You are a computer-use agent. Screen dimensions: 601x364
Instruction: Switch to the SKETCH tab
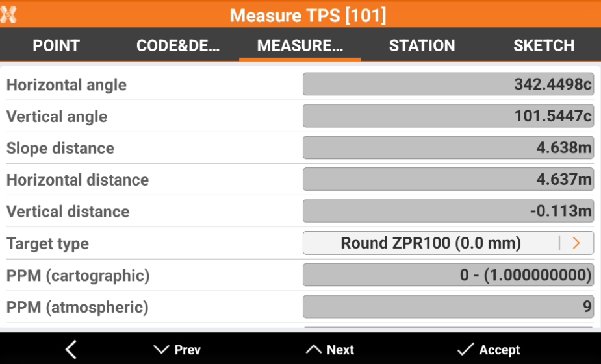pyautogui.click(x=544, y=45)
